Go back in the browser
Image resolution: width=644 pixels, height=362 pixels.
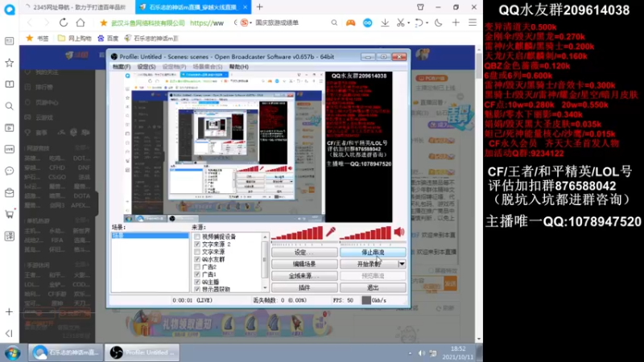(30, 23)
